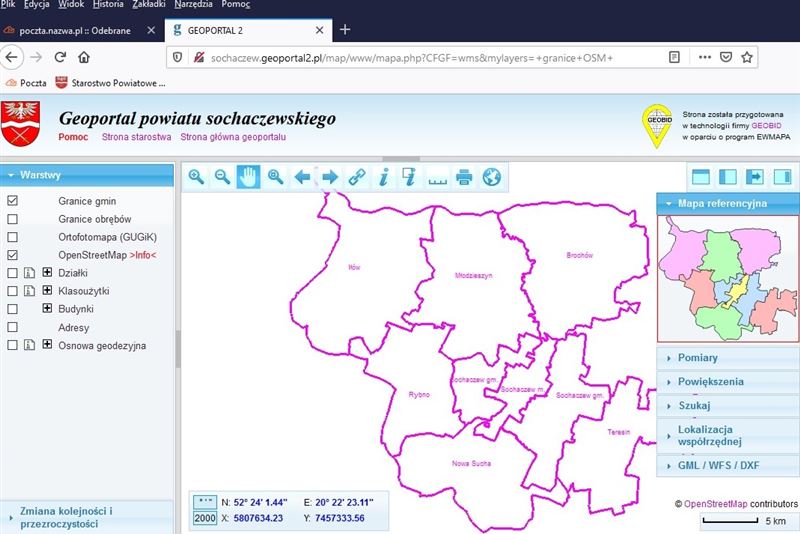Open the Zakładki browser menu
Image resolution: width=800 pixels, height=534 pixels.
(x=148, y=5)
